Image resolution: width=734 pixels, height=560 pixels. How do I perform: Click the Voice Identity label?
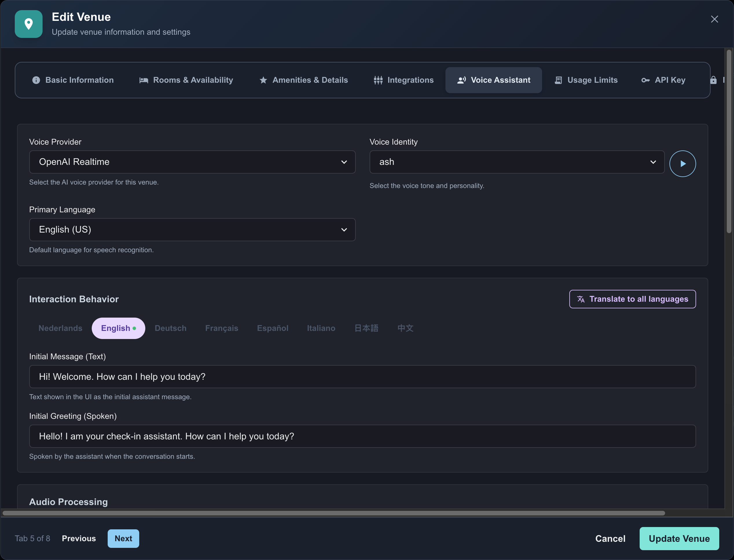pos(394,142)
